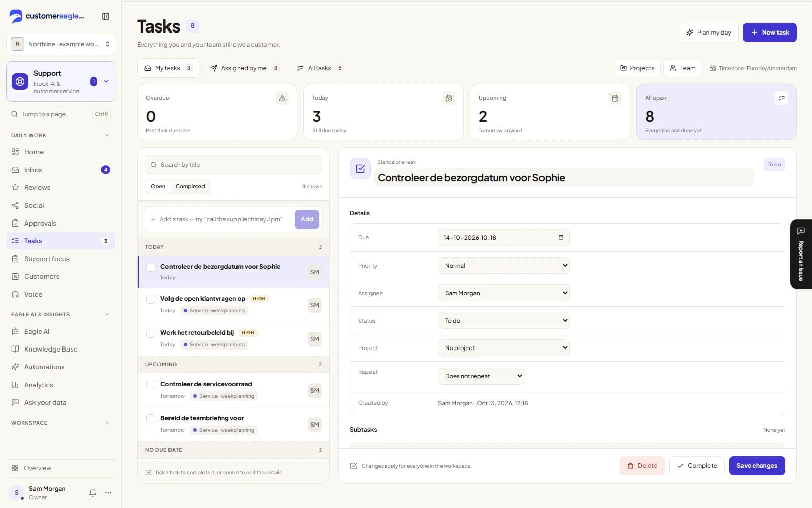Tick checkbox for Volg de open klantvragen op
The height and width of the screenshot is (508, 812).
click(151, 299)
